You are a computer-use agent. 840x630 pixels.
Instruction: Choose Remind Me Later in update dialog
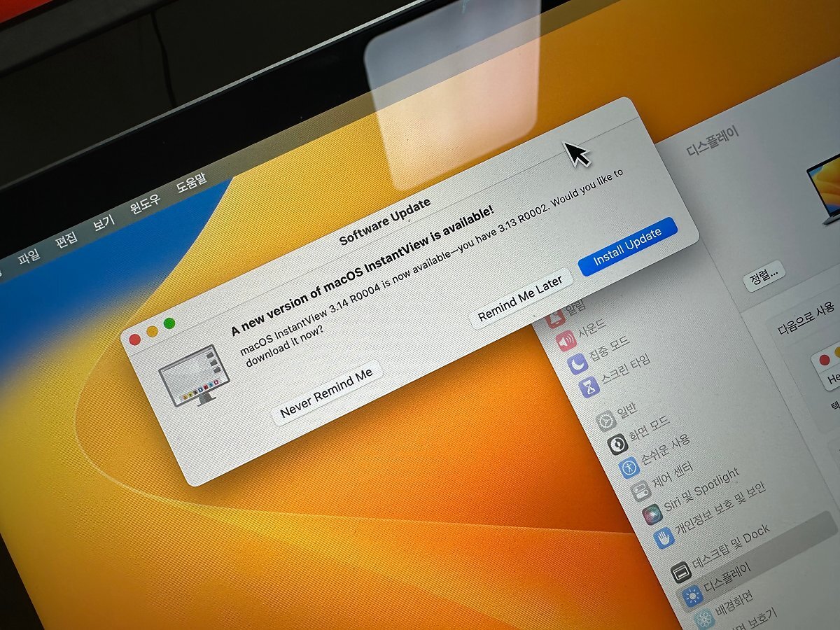pyautogui.click(x=520, y=298)
